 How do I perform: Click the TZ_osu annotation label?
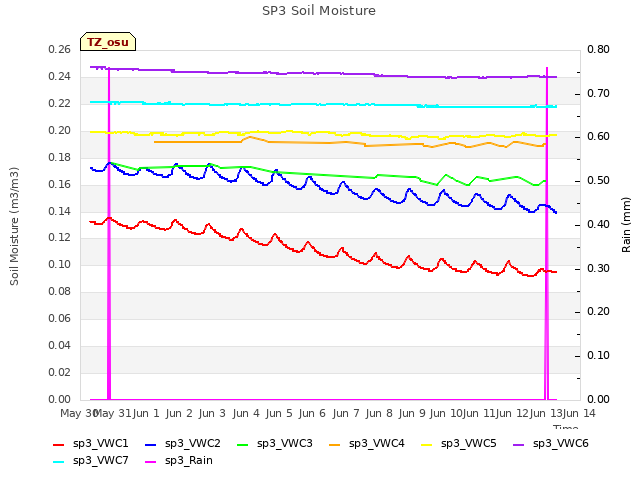click(x=108, y=42)
